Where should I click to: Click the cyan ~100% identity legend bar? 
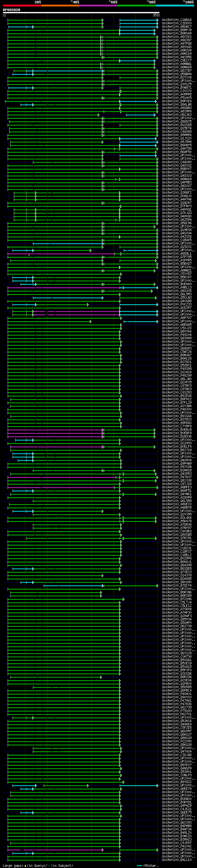[175, 6]
